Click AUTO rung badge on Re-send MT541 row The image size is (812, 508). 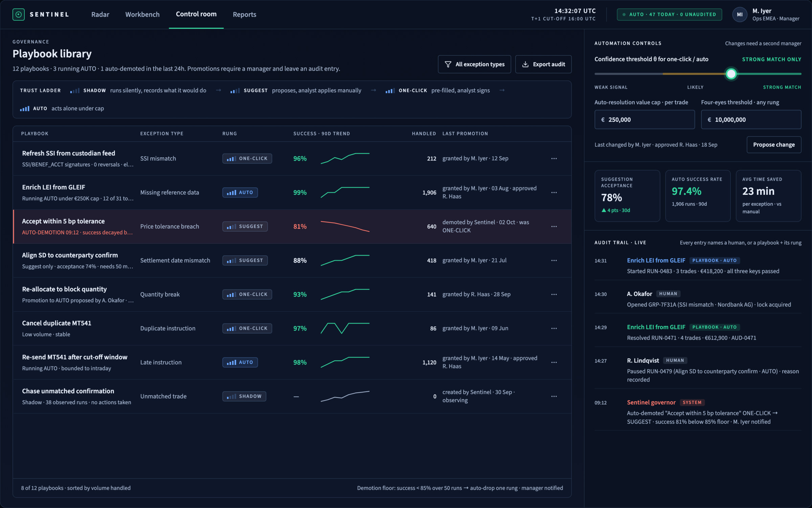[240, 363]
